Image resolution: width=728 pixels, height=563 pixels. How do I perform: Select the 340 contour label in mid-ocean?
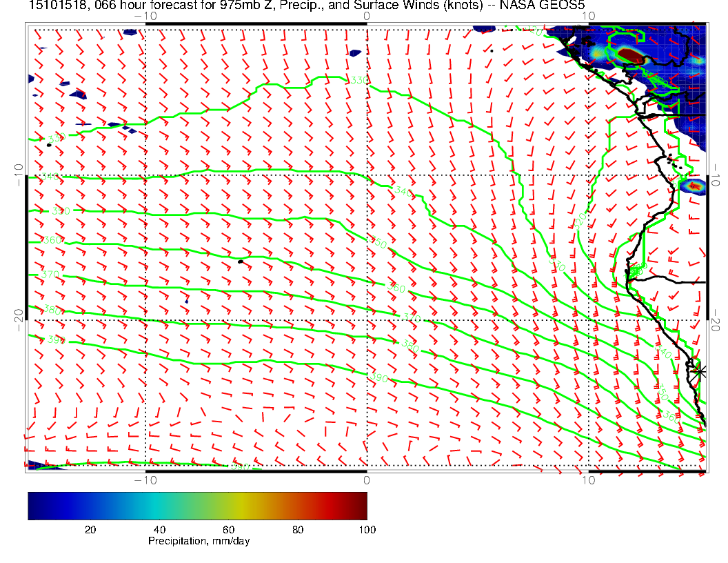pyautogui.click(x=404, y=193)
